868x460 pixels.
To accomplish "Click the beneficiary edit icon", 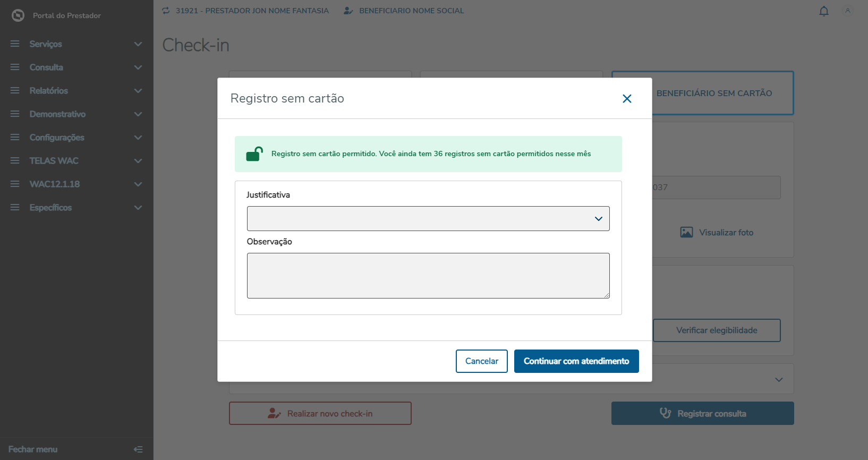I will point(348,11).
